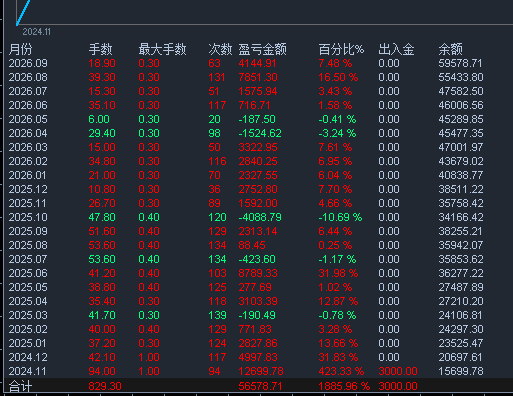Select the 2025.10 month row label
Screen dimensions: 513x396
click(28, 217)
